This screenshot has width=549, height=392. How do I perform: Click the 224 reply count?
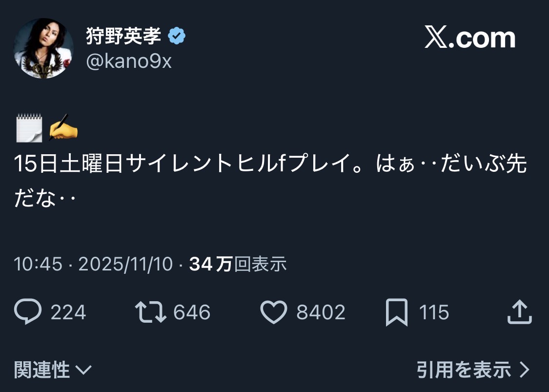(68, 312)
